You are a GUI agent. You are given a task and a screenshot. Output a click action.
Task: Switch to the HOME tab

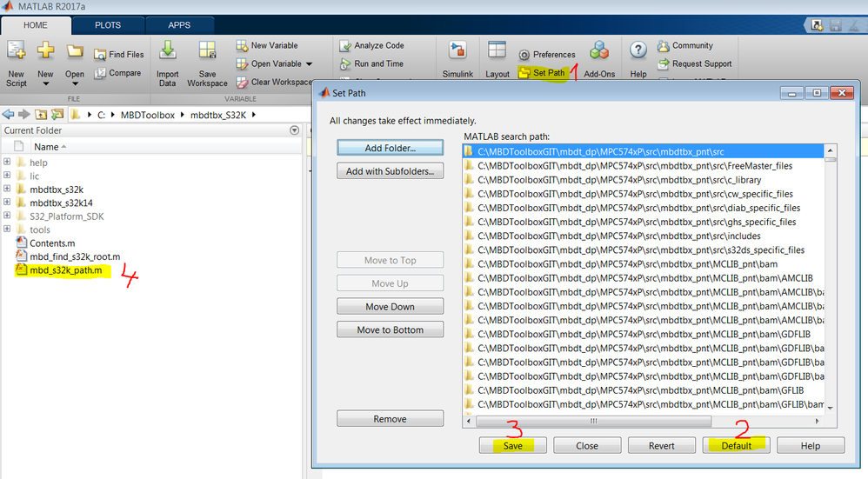click(x=36, y=25)
